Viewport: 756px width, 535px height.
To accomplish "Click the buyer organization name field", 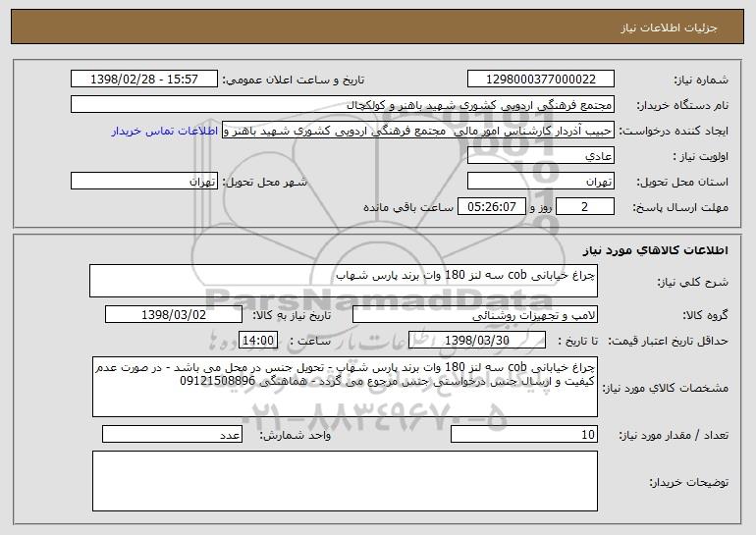I will coord(343,105).
